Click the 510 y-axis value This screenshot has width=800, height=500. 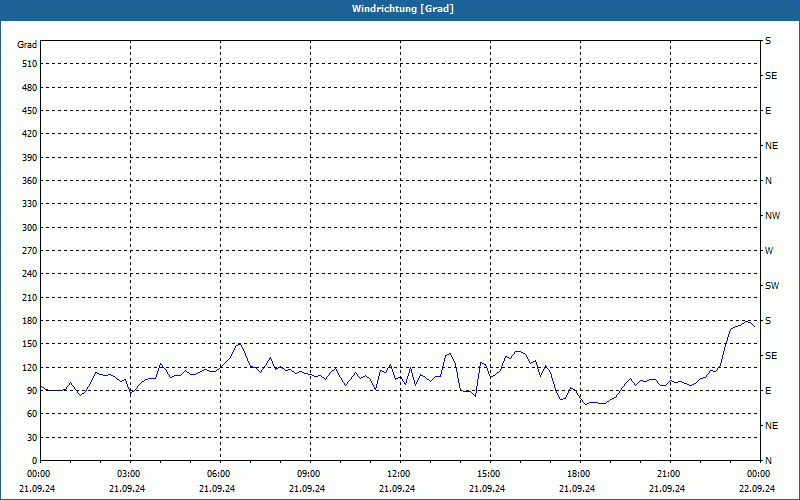pos(30,64)
